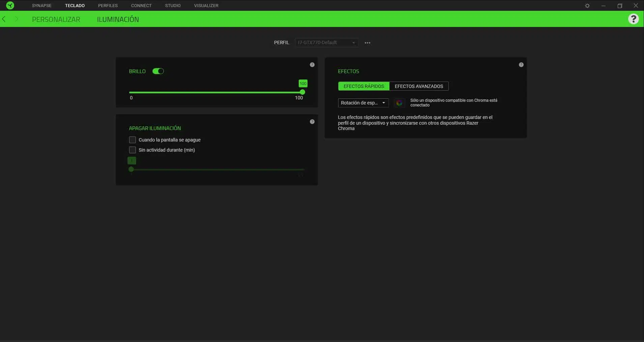Click the inactivity minutes slider handle
Image resolution: width=644 pixels, height=342 pixels.
coord(131,169)
